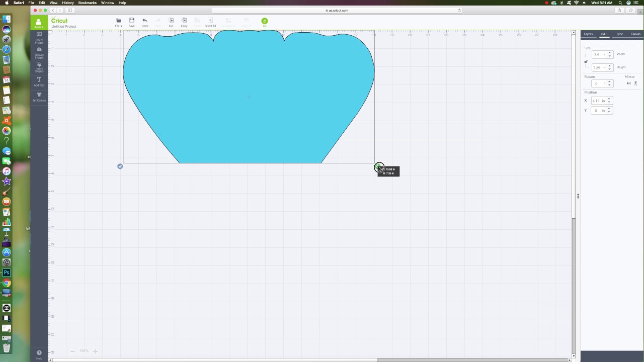
Task: Open the Set Canvas option
Action: [x=39, y=97]
